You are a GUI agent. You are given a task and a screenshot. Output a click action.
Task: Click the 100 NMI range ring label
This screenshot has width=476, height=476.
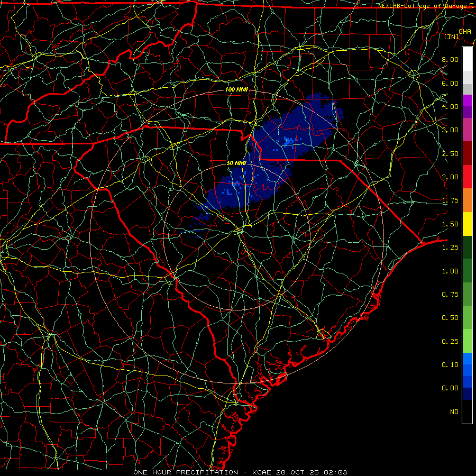(x=236, y=89)
